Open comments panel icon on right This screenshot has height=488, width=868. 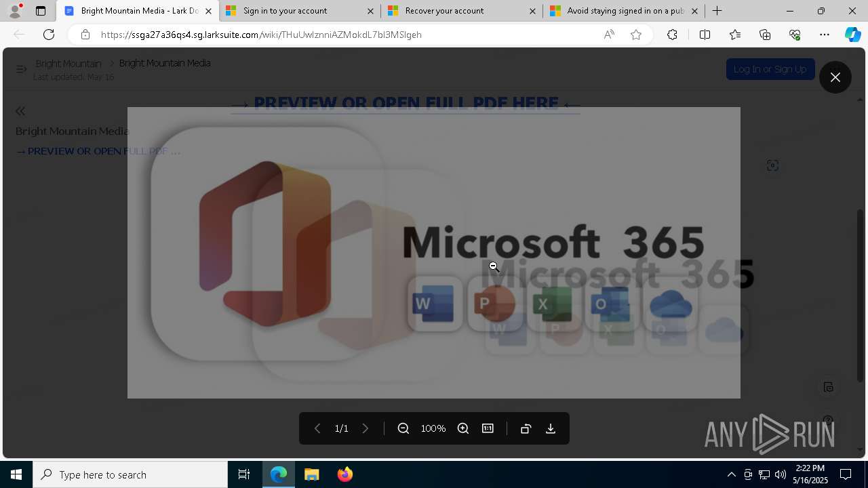tap(828, 387)
